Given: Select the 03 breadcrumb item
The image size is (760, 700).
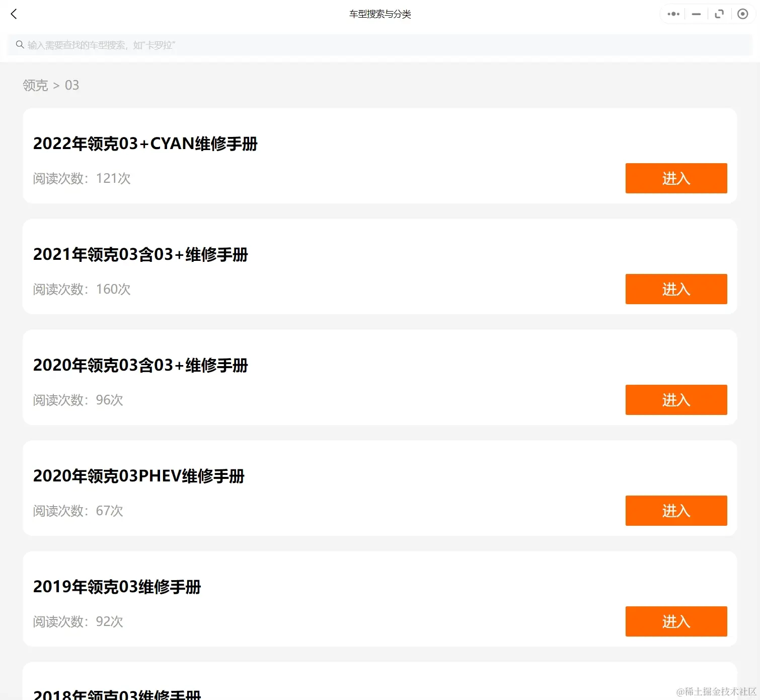Looking at the screenshot, I should pyautogui.click(x=72, y=85).
